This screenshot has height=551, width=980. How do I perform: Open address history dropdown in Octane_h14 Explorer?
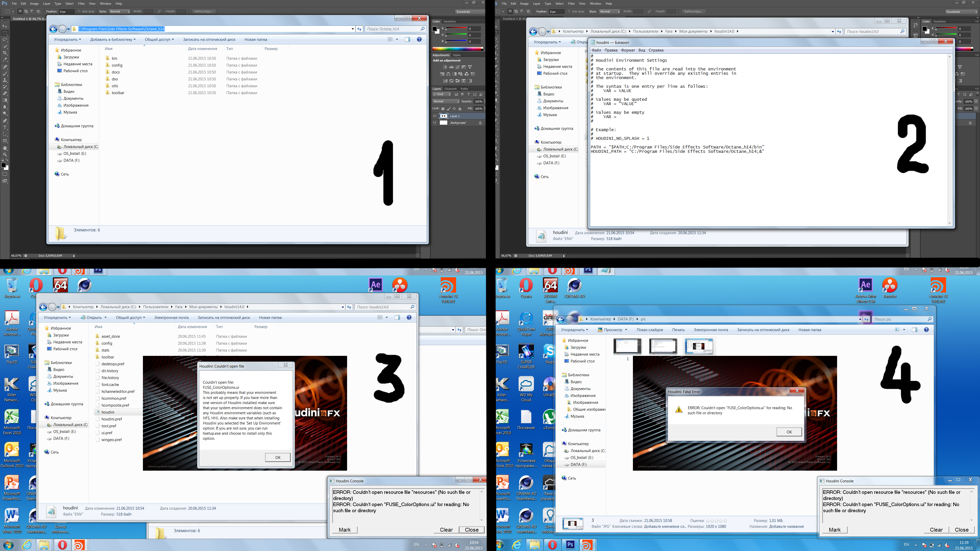[x=353, y=29]
